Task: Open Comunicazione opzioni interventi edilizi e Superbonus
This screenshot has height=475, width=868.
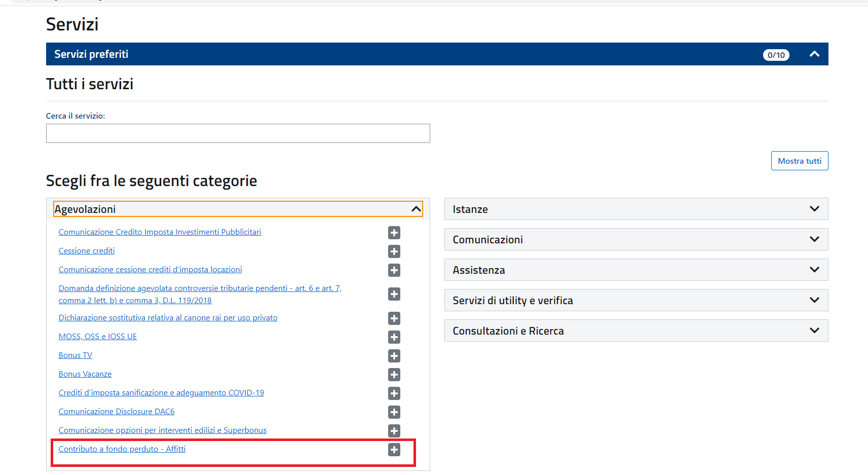Action: (163, 430)
